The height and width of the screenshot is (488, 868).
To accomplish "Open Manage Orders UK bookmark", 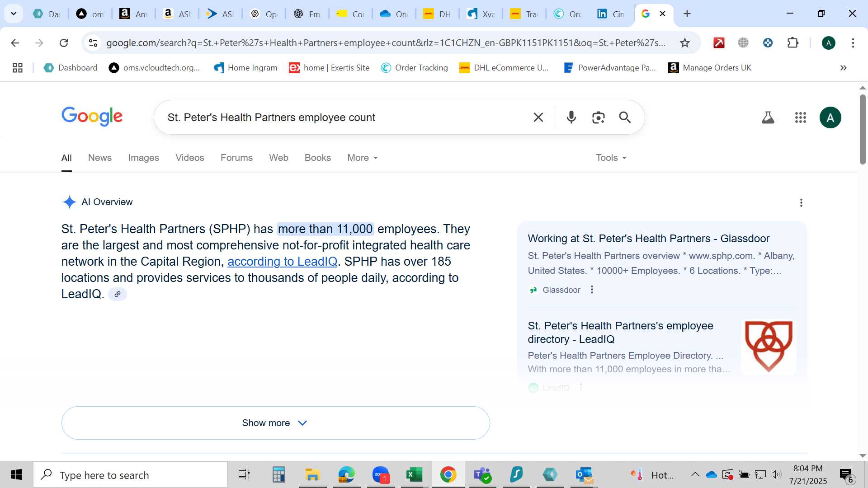I will point(710,68).
